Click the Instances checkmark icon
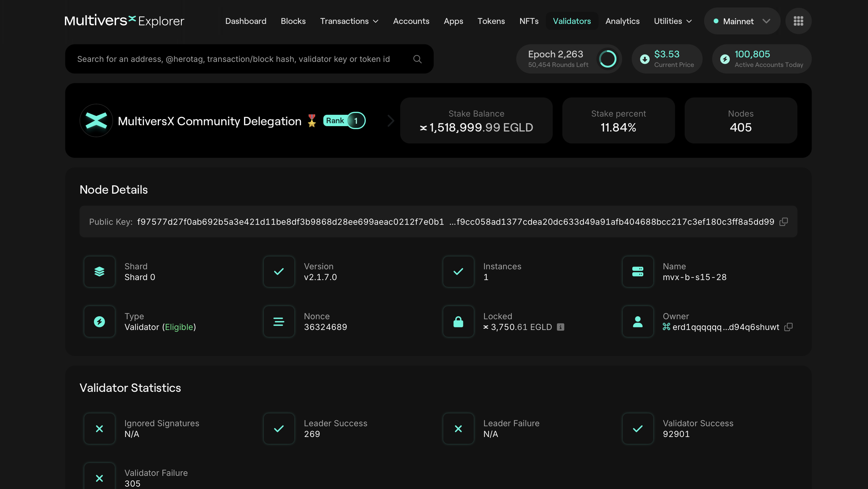Image resolution: width=868 pixels, height=489 pixels. point(458,271)
